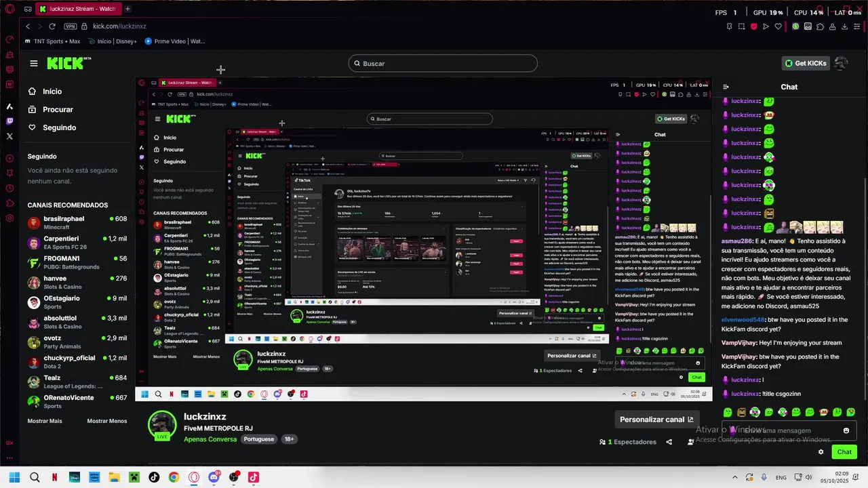Toggle the red ad blocker shield
This screenshot has height=488, width=868.
pyautogui.click(x=753, y=26)
